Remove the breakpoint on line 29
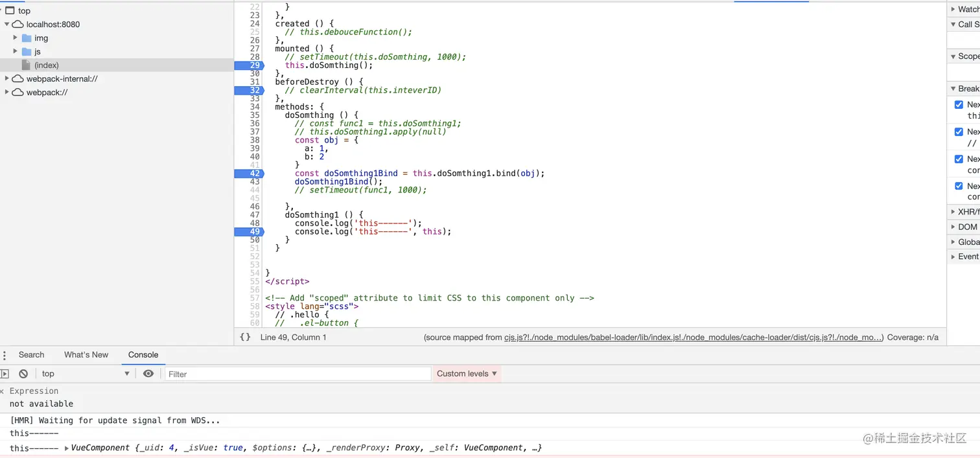 pos(250,65)
